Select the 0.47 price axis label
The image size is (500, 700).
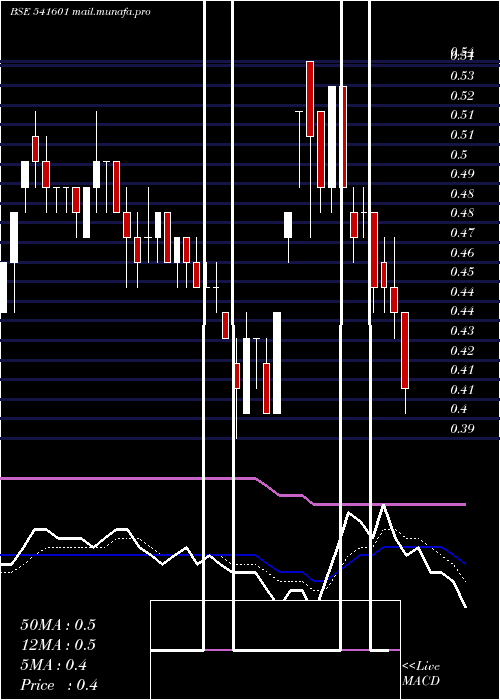pyautogui.click(x=462, y=233)
